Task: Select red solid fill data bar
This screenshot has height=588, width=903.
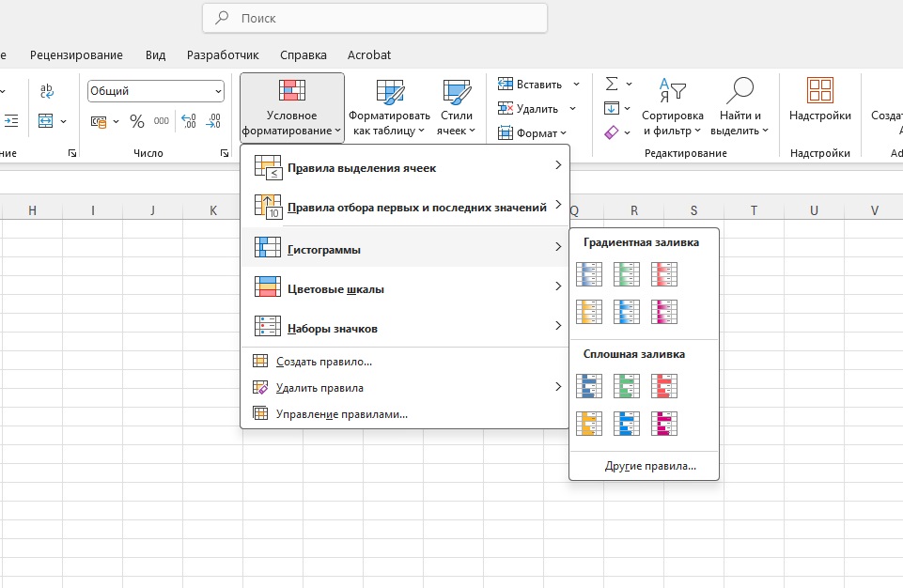Action: pos(664,386)
